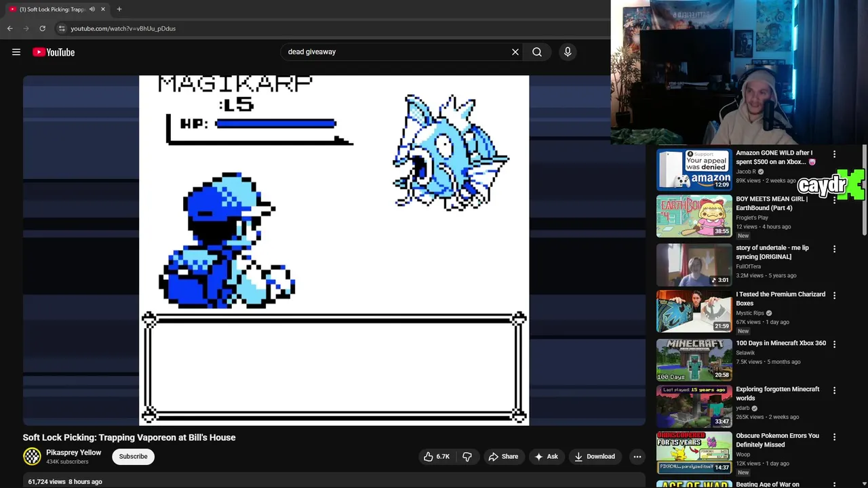Open options for Premium Charizard Boxes video

coord(834,296)
